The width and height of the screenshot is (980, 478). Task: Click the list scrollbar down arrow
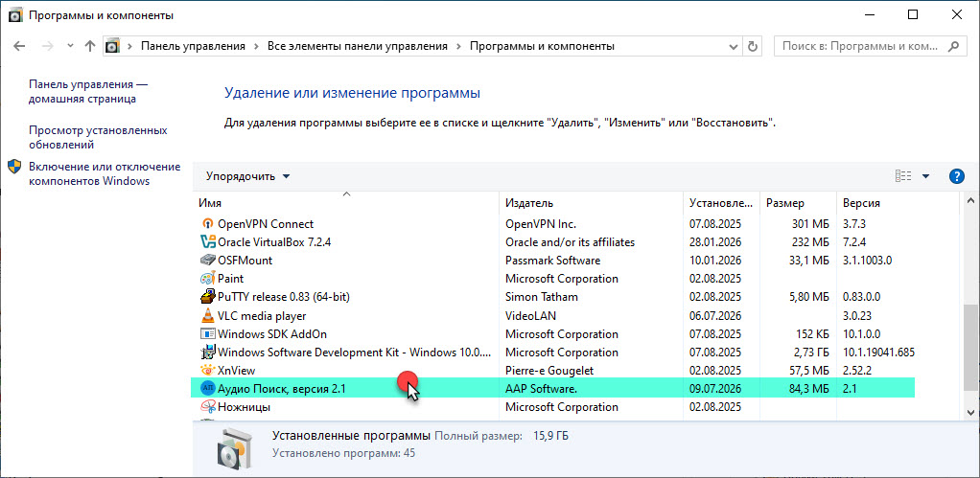(970, 412)
